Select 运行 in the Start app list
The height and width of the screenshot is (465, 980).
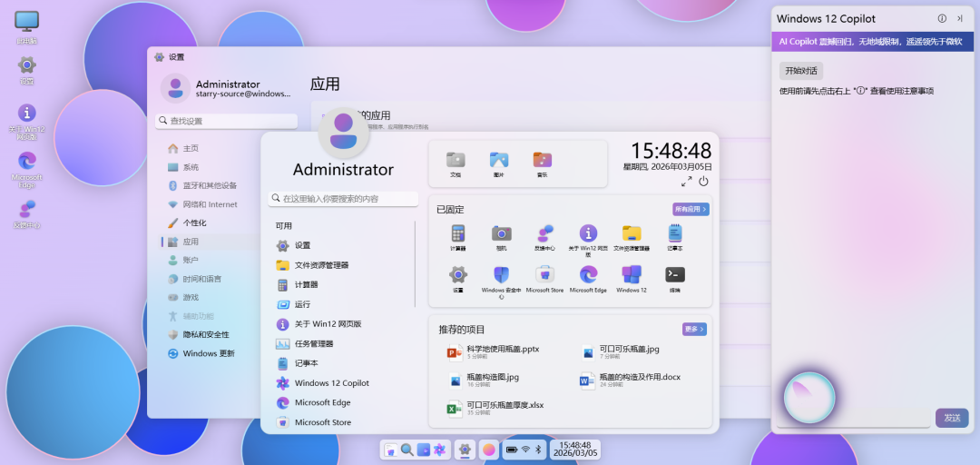[342, 304]
